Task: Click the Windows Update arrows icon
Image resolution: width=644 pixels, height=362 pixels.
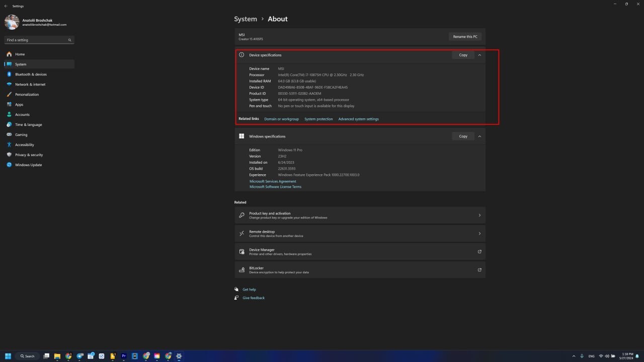Action: (x=9, y=165)
